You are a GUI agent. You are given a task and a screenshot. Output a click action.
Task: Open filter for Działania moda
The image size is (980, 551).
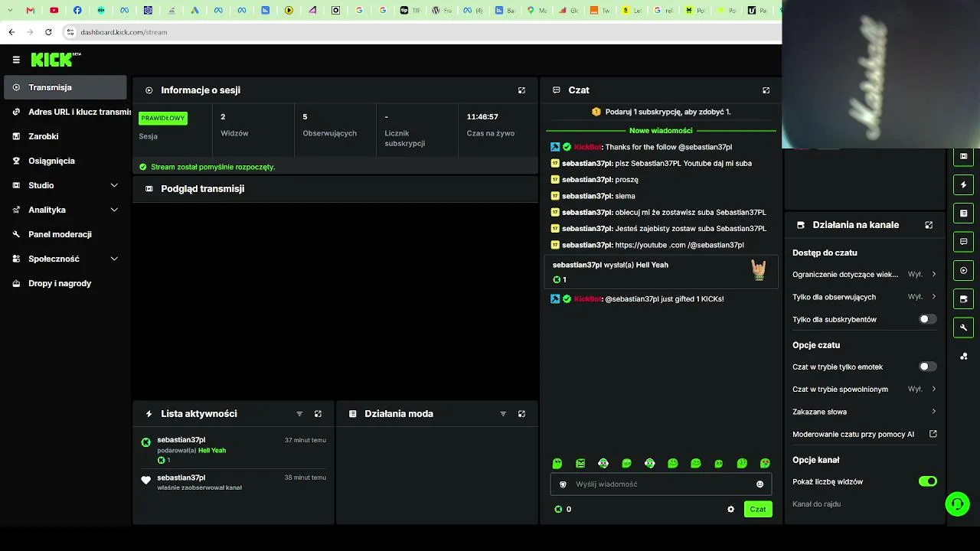503,414
